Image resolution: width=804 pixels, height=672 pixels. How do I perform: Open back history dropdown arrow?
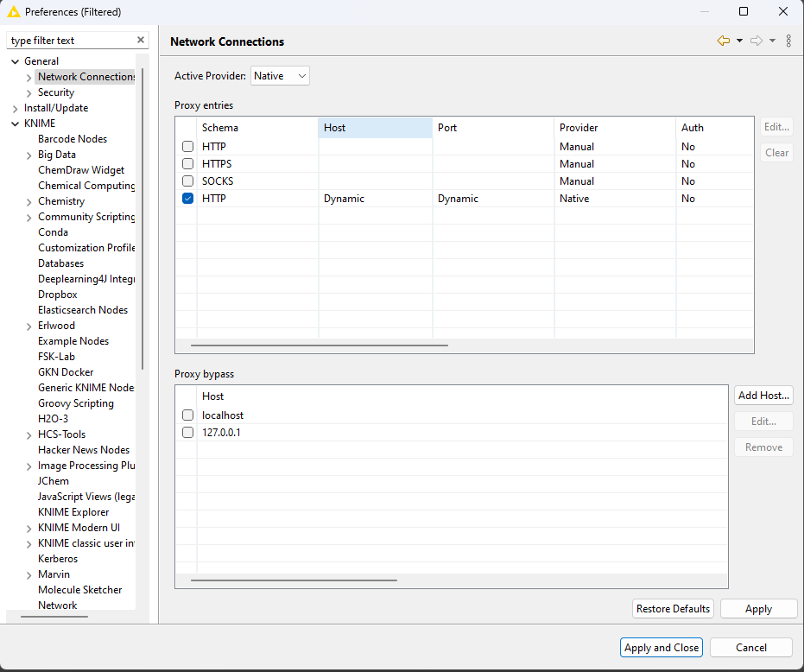tap(739, 41)
